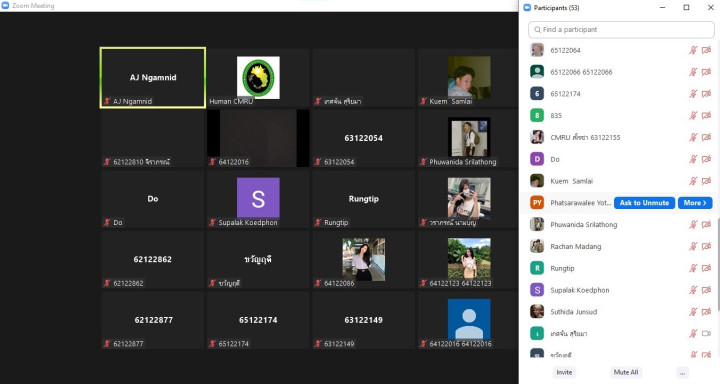Select 64122016 dark video tile
The width and height of the screenshot is (720, 384).
(258, 138)
